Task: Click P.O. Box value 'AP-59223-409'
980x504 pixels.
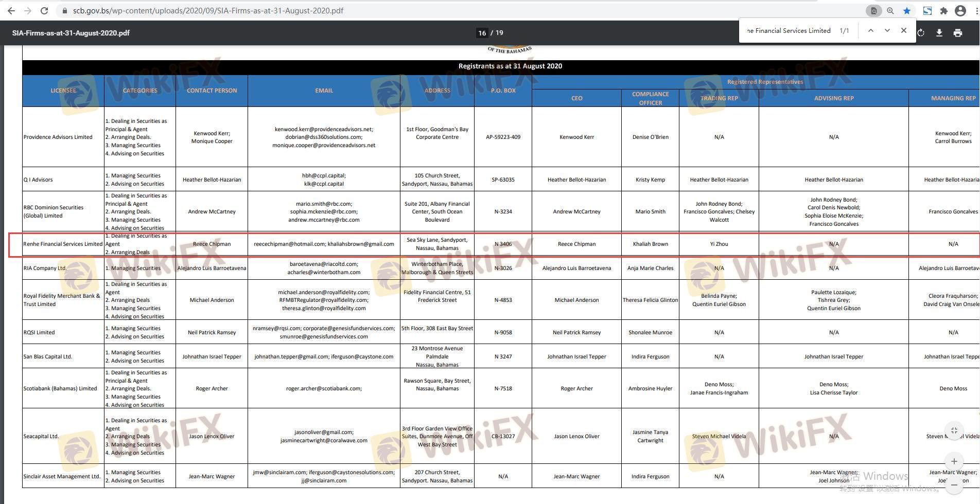Action: click(x=503, y=137)
